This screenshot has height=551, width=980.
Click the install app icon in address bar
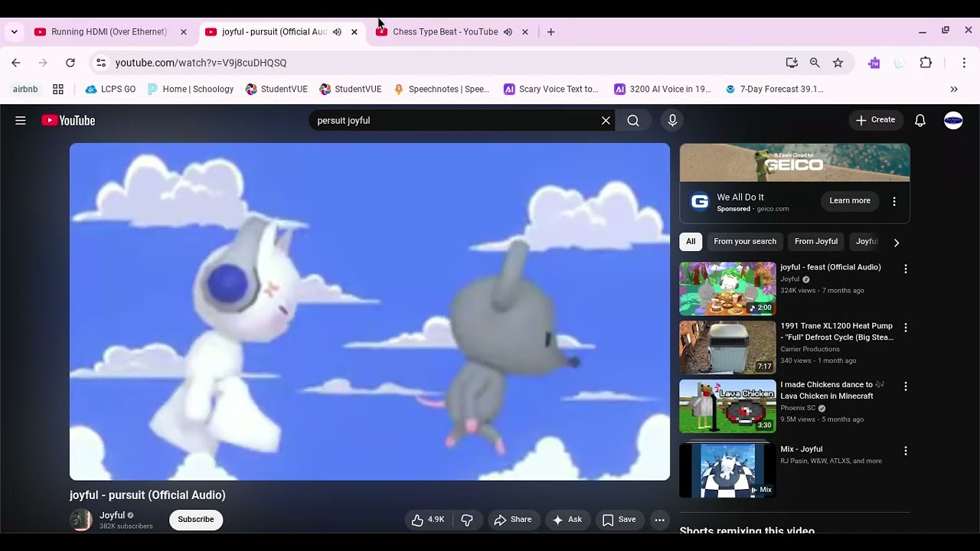[x=792, y=63]
